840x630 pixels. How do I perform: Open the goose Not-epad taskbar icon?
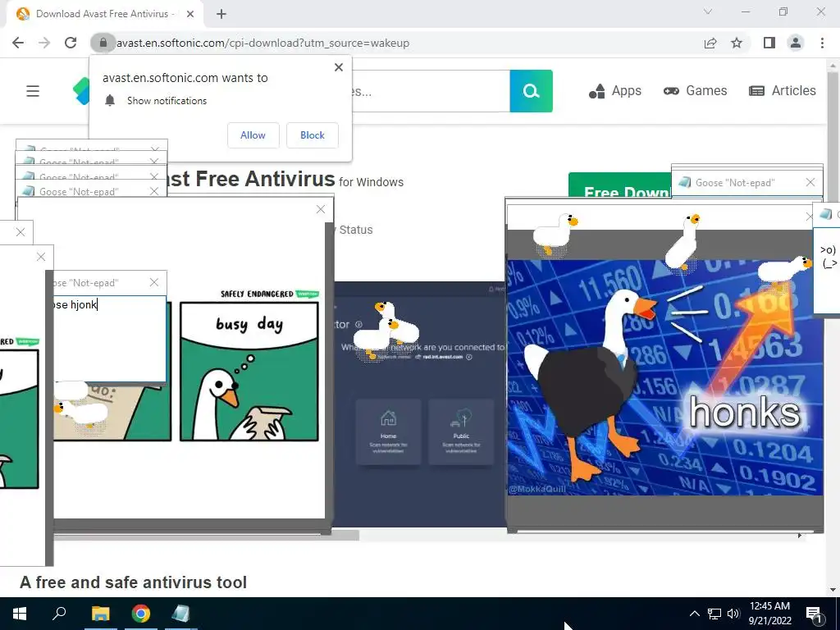tap(180, 614)
